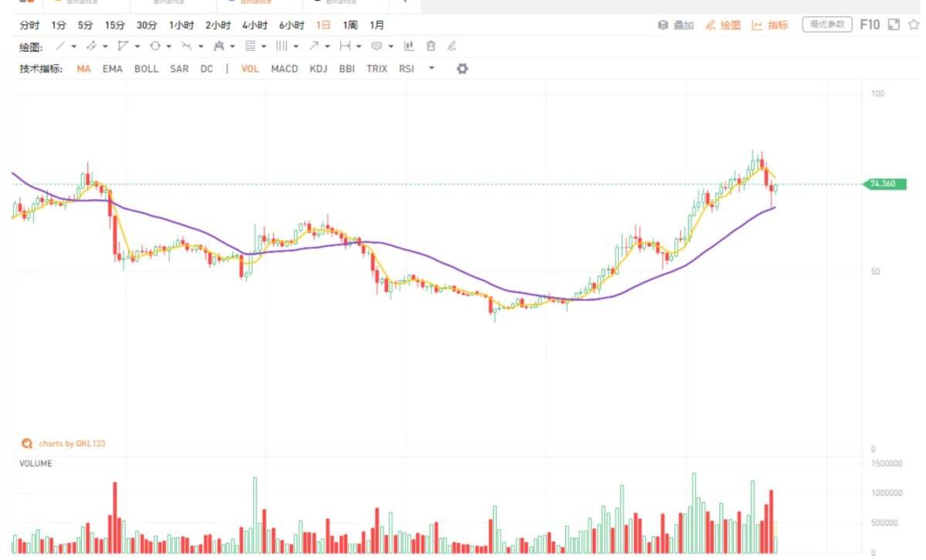Image resolution: width=926 pixels, height=560 pixels.
Task: Enable the MACD indicator
Action: pyautogui.click(x=284, y=69)
